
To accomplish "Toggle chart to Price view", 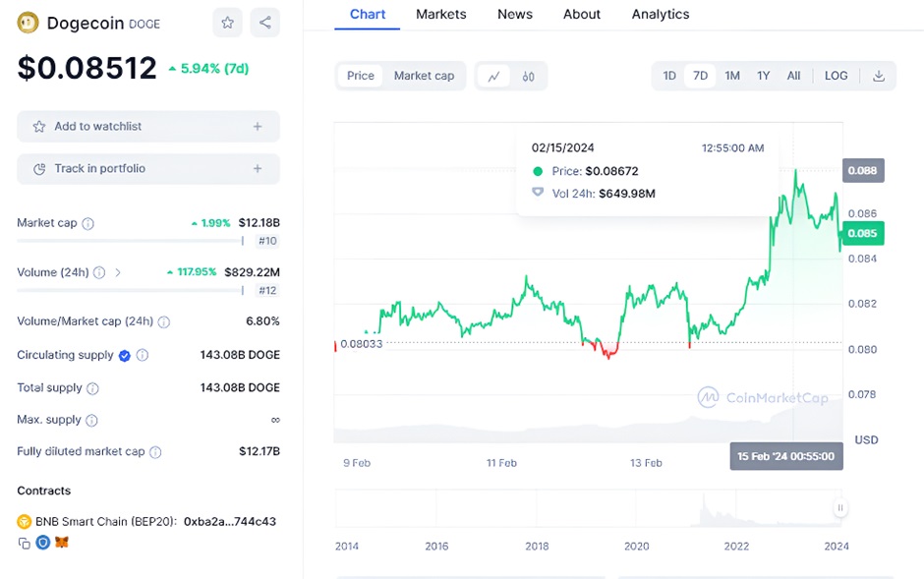I will [x=361, y=76].
